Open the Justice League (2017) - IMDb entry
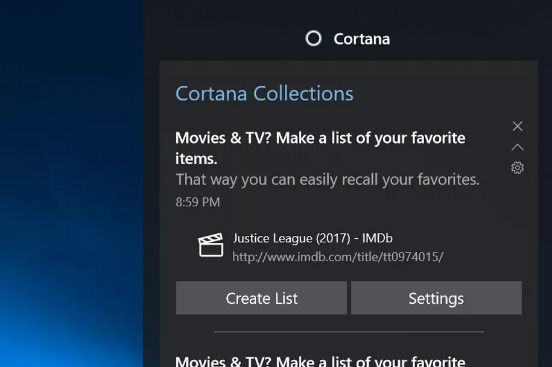552x367 pixels. click(x=313, y=238)
